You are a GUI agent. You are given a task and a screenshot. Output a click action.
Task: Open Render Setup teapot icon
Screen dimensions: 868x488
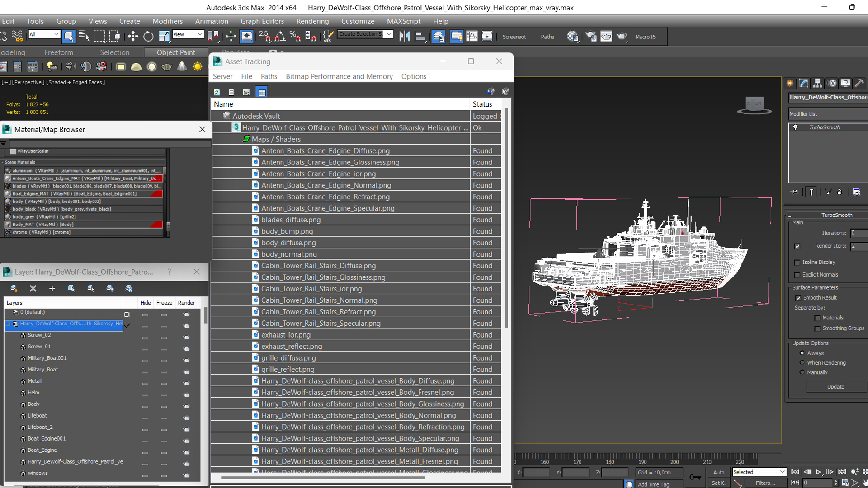coord(591,36)
